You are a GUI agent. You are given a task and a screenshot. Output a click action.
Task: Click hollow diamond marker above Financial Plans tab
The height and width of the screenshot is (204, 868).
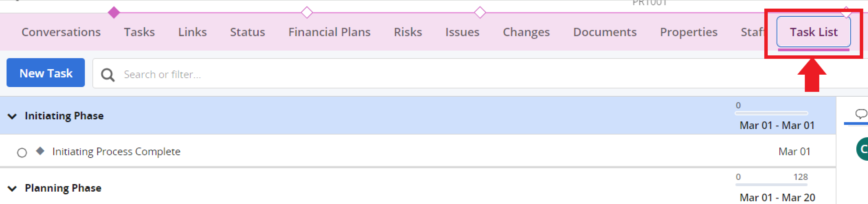click(307, 12)
